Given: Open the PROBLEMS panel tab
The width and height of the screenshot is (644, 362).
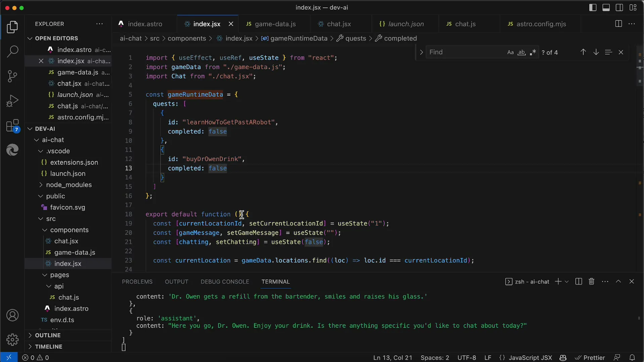Looking at the screenshot, I should tap(137, 282).
